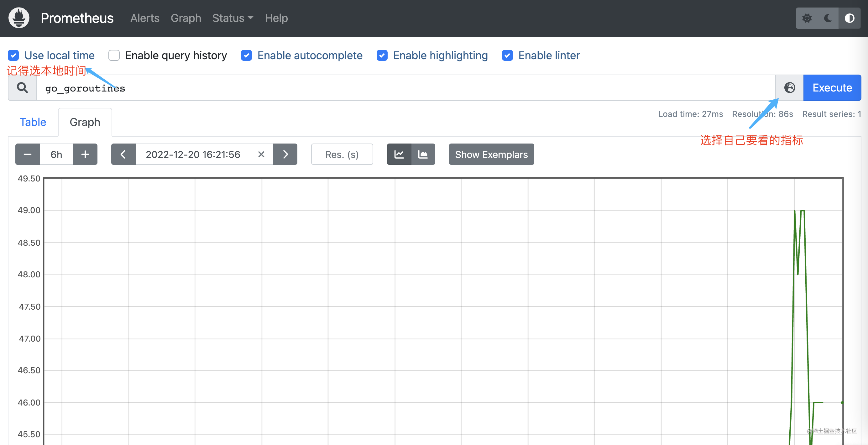Click the search magnifier icon
This screenshot has width=868, height=445.
[x=22, y=87]
